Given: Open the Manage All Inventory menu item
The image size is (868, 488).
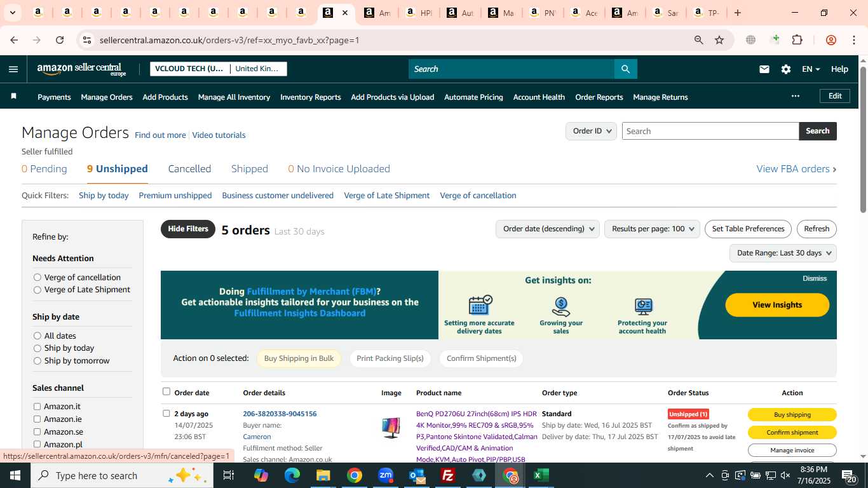Looking at the screenshot, I should 234,97.
